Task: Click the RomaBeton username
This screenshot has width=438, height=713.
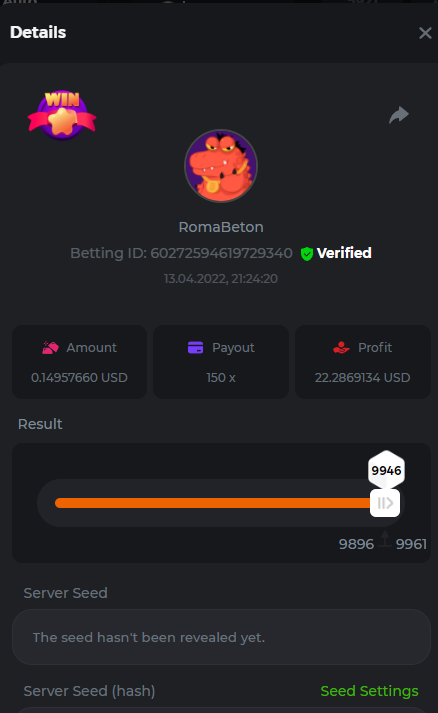Action: (x=221, y=227)
